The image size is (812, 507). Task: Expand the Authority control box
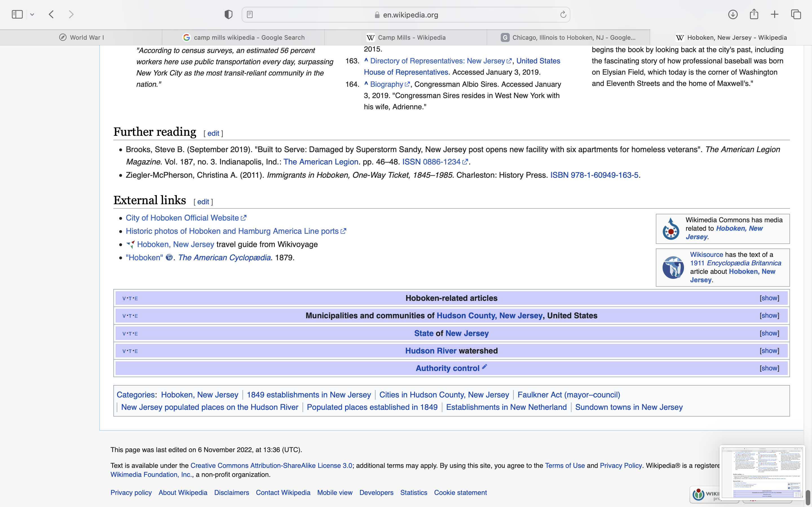point(769,368)
